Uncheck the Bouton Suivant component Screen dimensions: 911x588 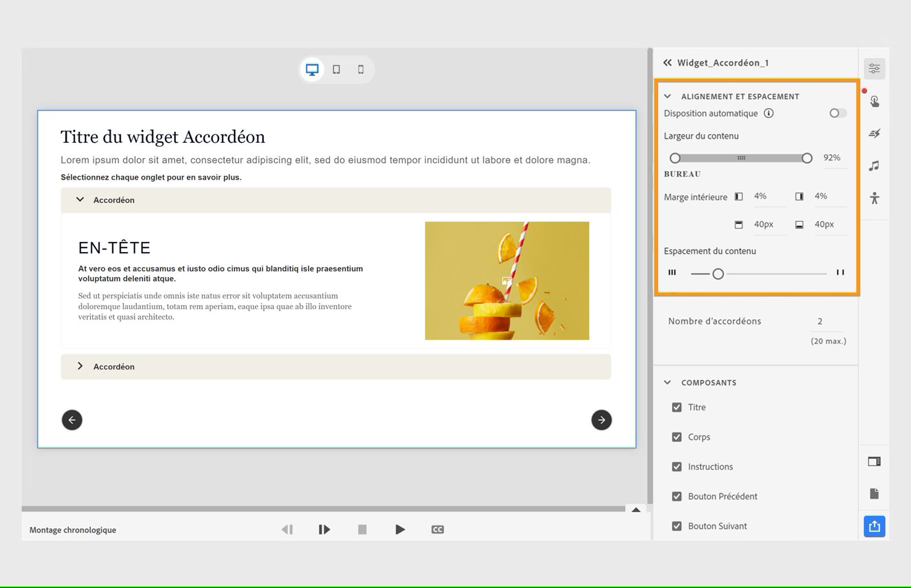[677, 526]
